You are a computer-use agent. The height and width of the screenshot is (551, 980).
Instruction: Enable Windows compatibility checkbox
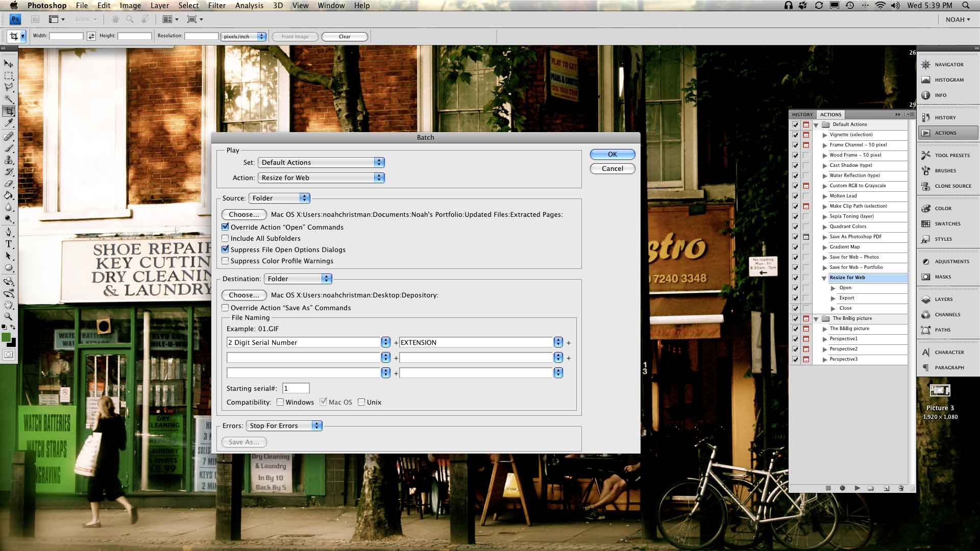[280, 402]
